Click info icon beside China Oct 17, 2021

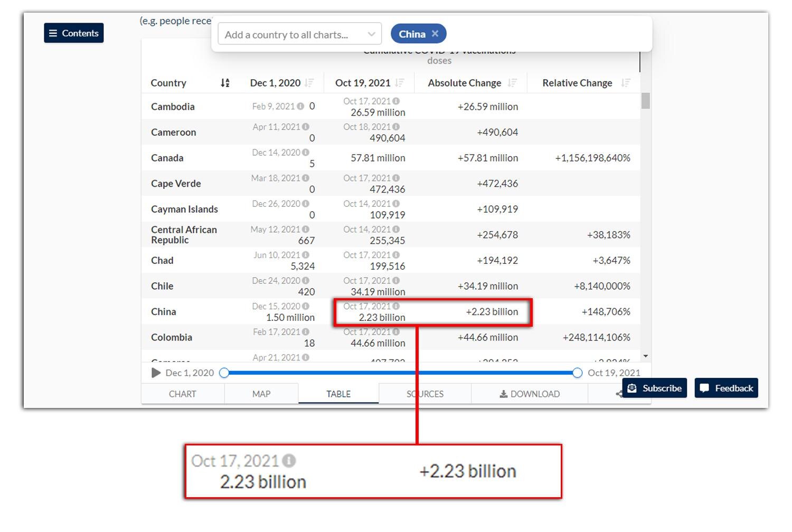pos(396,306)
